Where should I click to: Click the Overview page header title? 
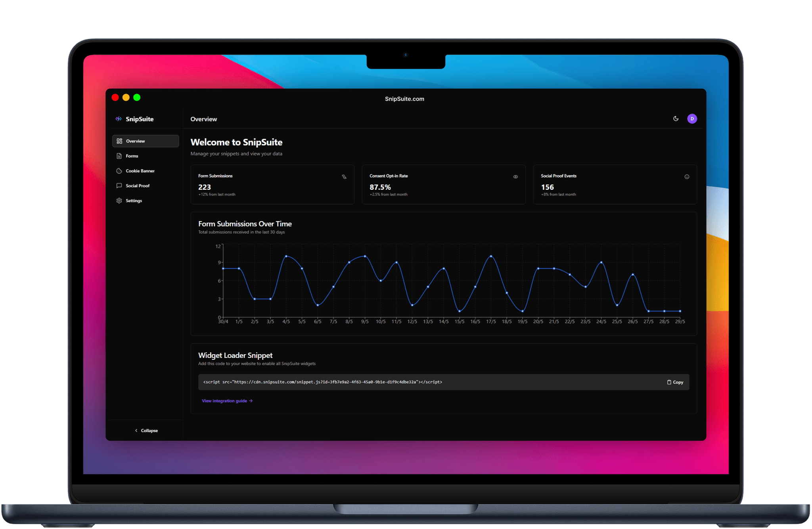204,119
